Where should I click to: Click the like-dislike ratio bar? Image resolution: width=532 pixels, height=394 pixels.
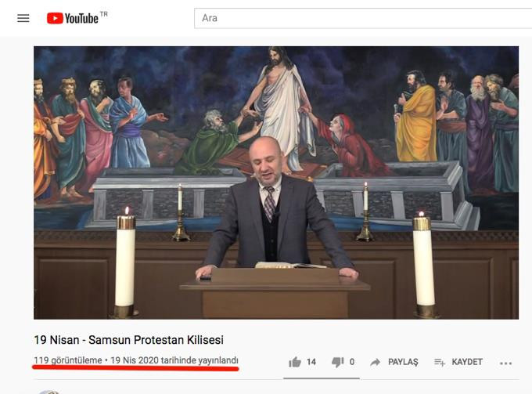[x=322, y=378]
